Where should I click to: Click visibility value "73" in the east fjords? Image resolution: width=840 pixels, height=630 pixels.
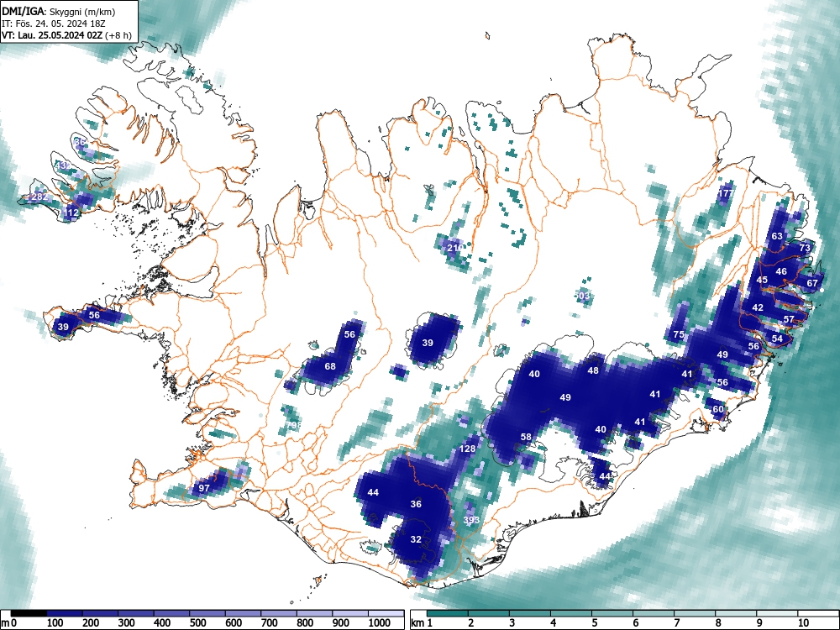click(805, 248)
